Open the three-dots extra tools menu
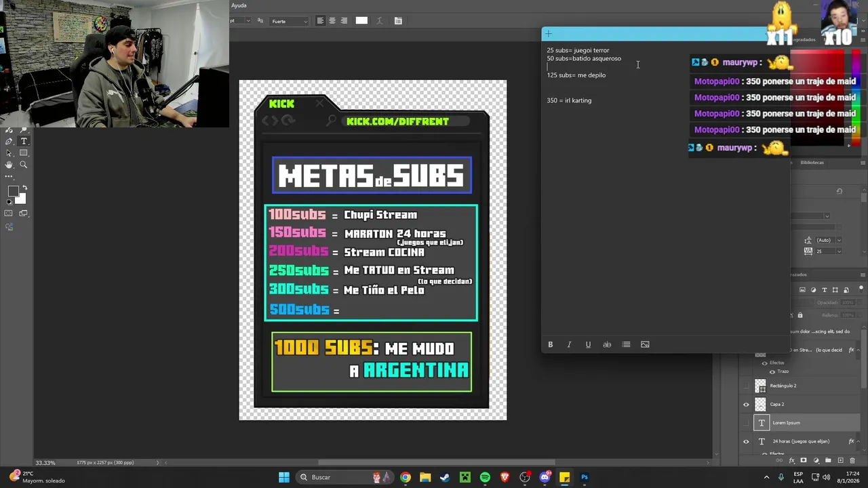Image resolution: width=868 pixels, height=488 pixels. 9,176
